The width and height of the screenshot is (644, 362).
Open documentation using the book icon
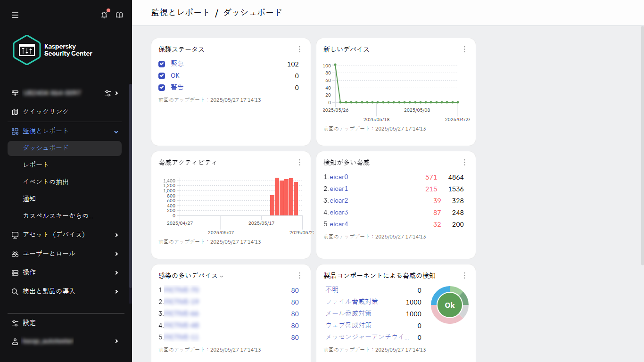tap(119, 15)
